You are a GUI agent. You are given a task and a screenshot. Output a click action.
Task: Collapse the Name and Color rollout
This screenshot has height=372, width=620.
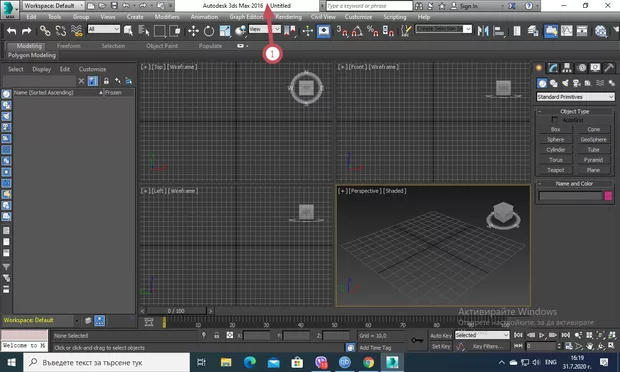[x=575, y=184]
